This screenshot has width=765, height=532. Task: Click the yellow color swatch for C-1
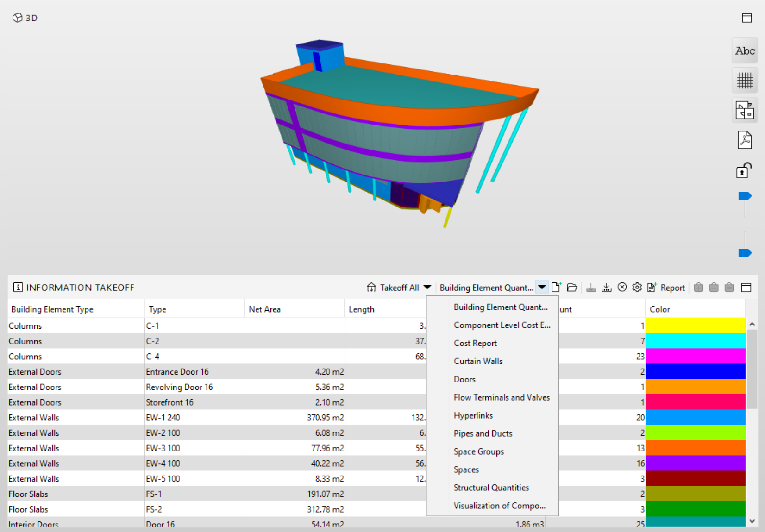pos(695,325)
